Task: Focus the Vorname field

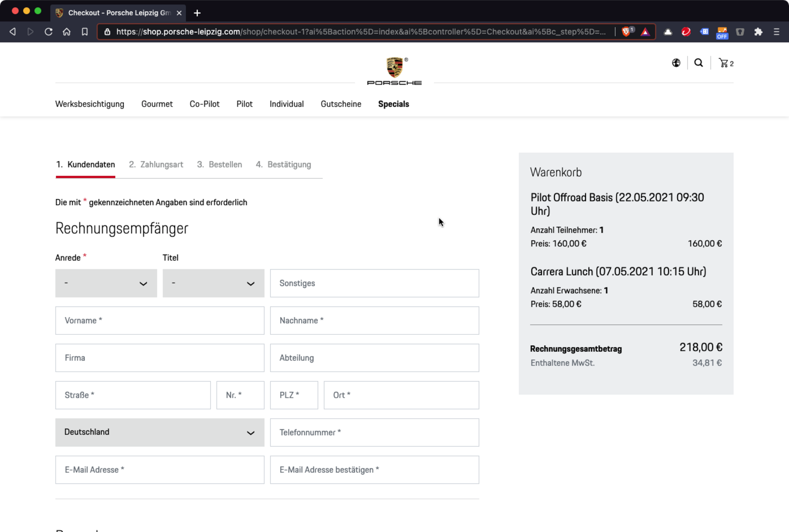Action: click(160, 321)
